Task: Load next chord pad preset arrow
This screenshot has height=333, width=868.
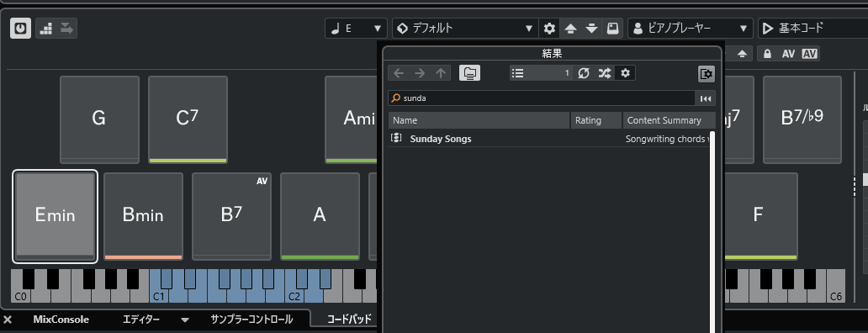Action: coord(592,29)
